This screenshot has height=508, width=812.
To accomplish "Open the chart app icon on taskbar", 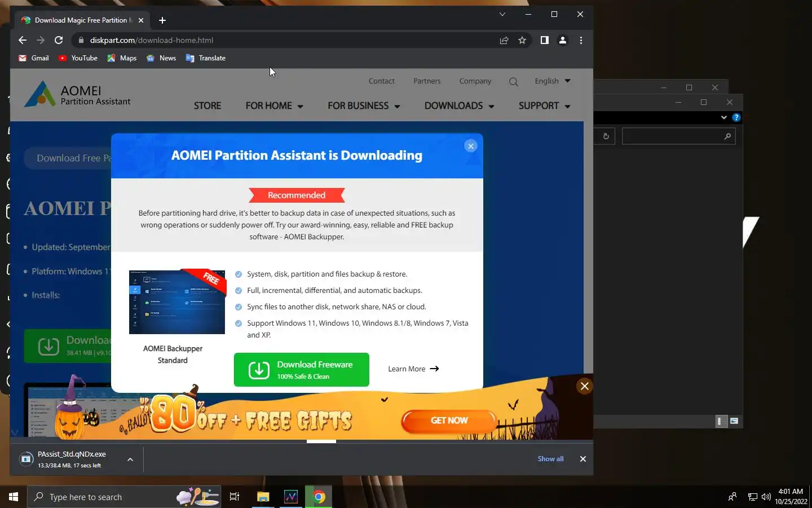I will pos(291,497).
